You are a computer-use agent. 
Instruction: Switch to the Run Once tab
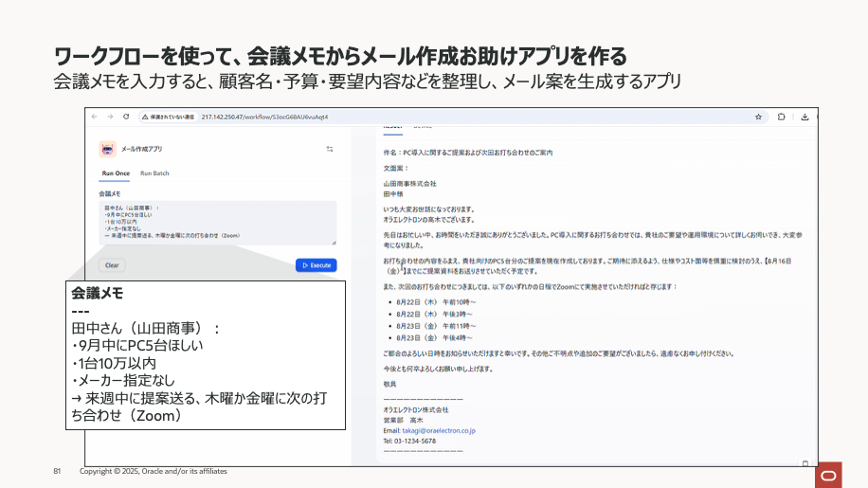pos(116,173)
